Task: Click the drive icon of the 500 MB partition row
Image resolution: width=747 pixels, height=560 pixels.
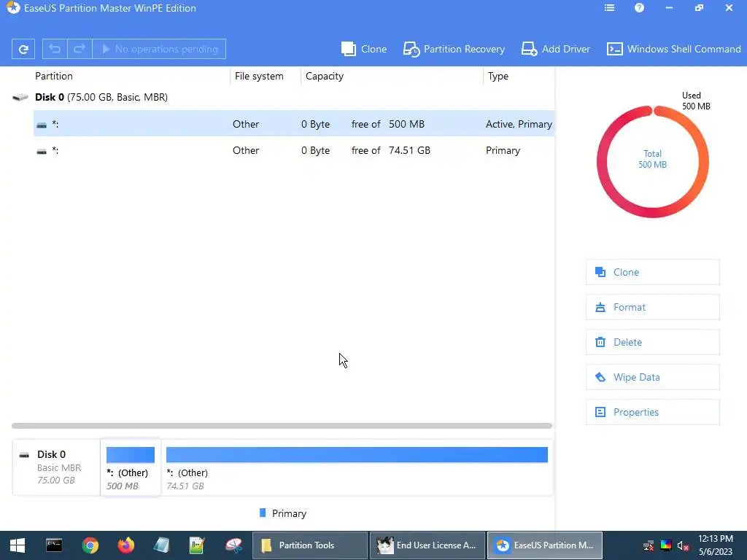Action: [42, 125]
